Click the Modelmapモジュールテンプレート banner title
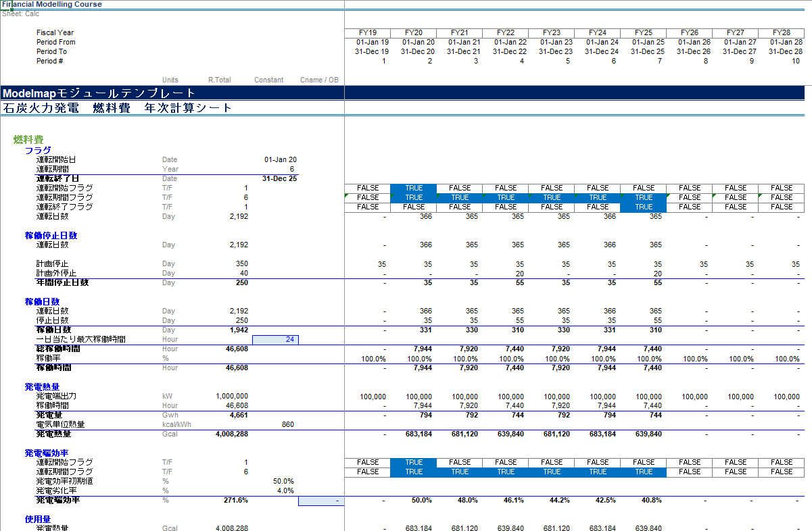This screenshot has width=812, height=531. coord(99,93)
